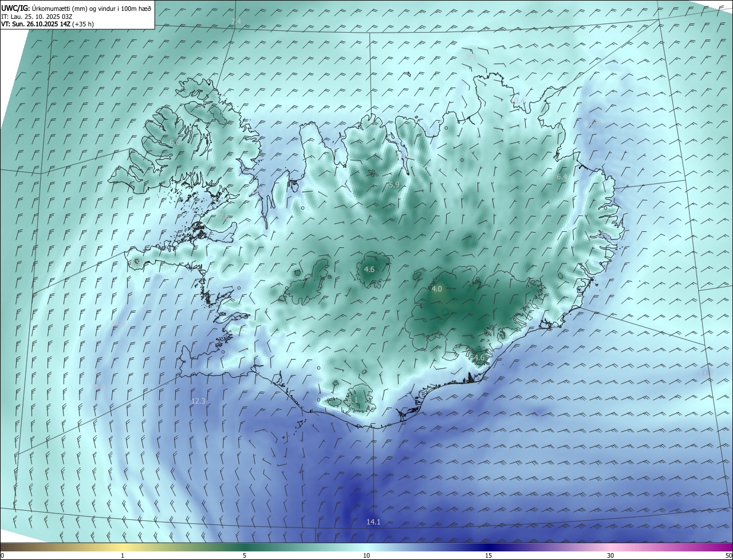
Task: Click the 6.4 value label on the map
Action: 562,178
